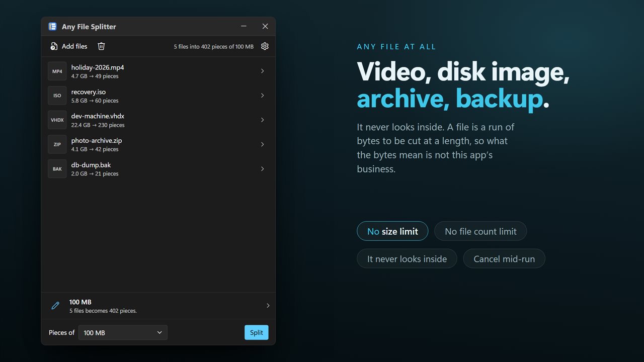Click the blue Split button
Image resolution: width=644 pixels, height=362 pixels.
coord(257,332)
